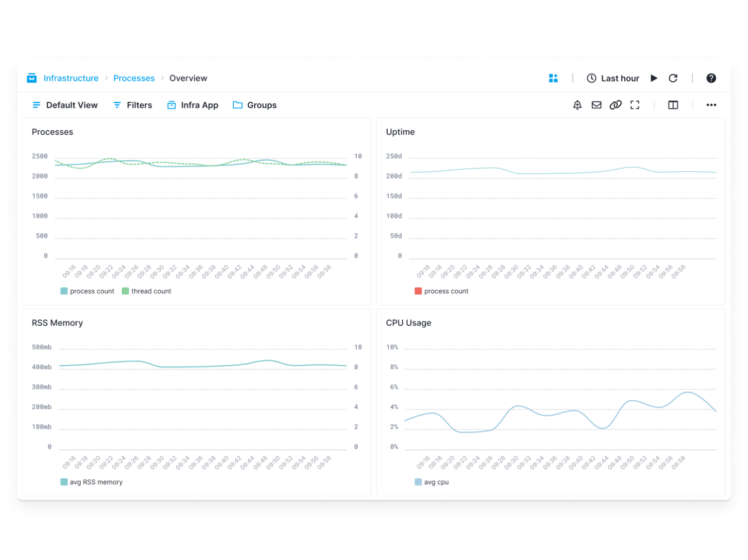Toggle the split columns layout icon
Screen dimensions: 748x560
[x=673, y=105]
